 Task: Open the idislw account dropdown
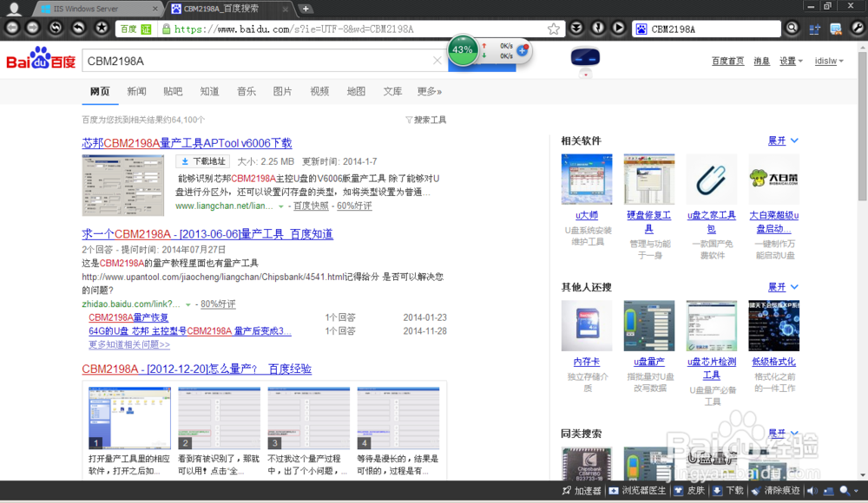[829, 61]
